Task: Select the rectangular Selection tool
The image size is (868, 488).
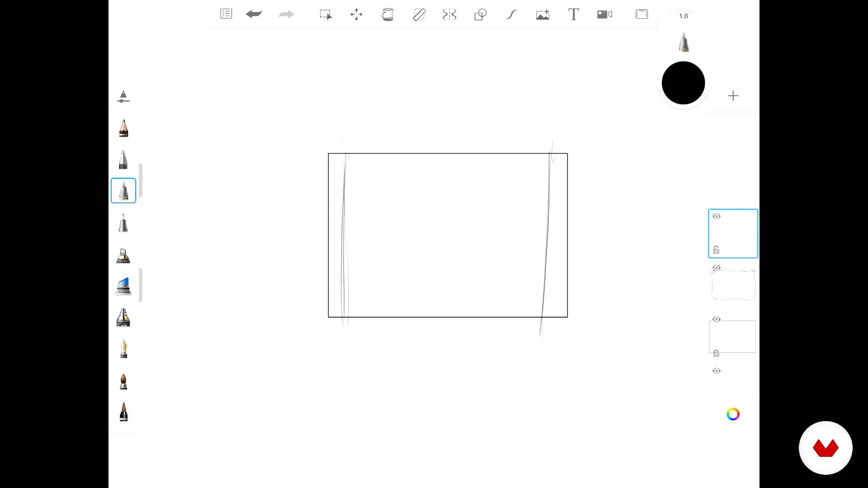Action: (x=325, y=14)
